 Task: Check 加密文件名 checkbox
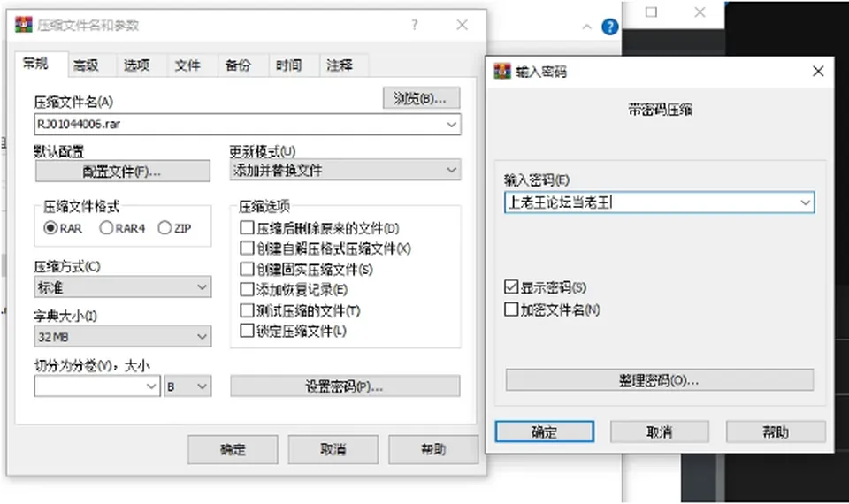pyautogui.click(x=511, y=309)
